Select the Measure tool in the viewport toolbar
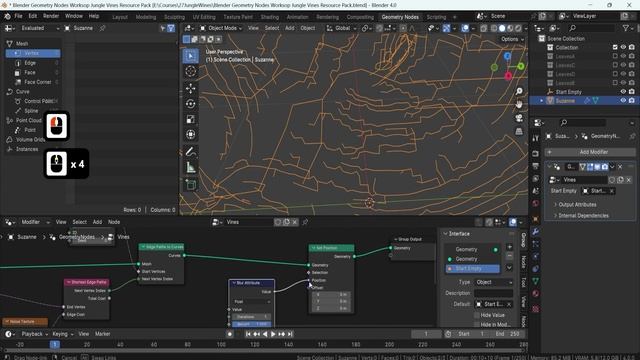 [190, 167]
